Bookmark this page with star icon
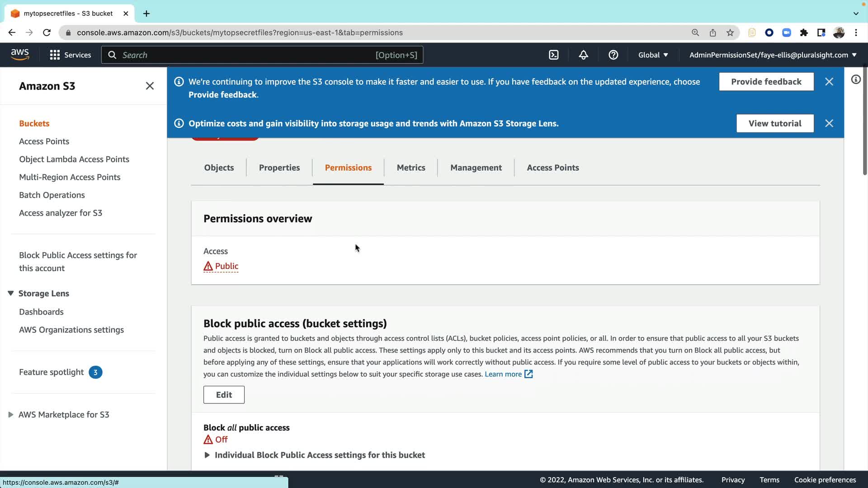The image size is (868, 488). point(730,33)
